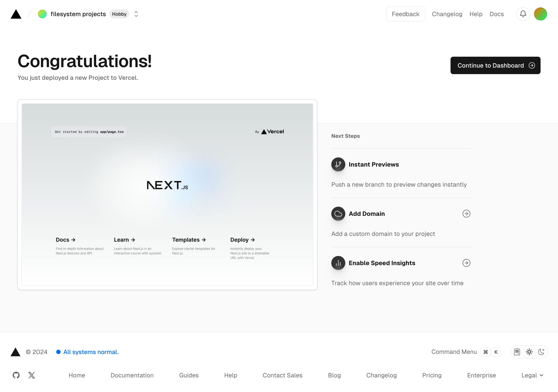Click 'Track how users experience your site over time'

397,283
